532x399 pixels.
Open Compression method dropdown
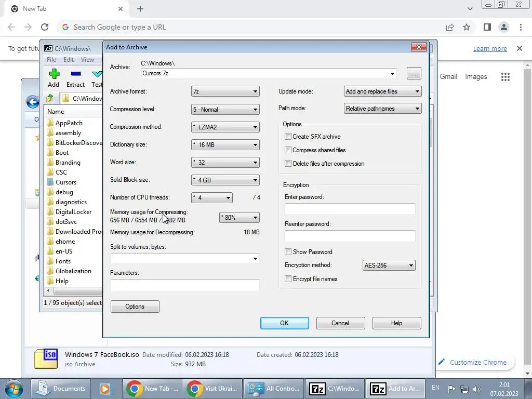pyautogui.click(x=225, y=127)
